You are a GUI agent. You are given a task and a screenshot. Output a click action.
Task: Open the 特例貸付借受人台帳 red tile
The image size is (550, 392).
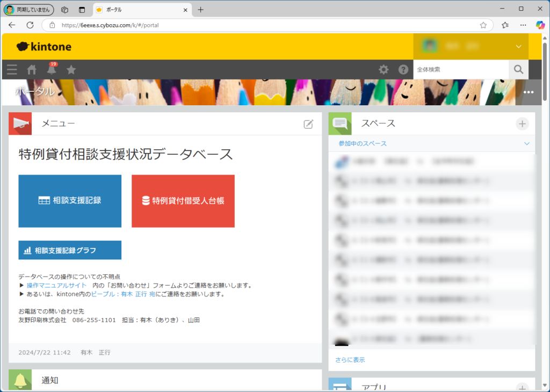pyautogui.click(x=183, y=201)
